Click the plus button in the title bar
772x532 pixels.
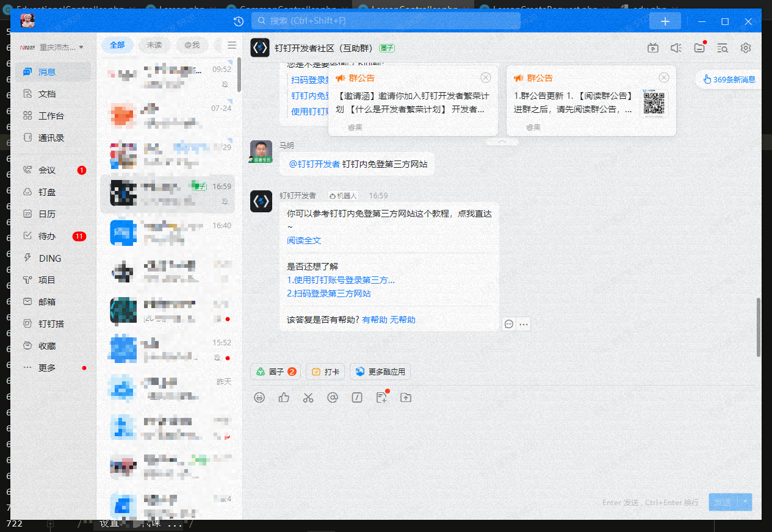coord(665,21)
